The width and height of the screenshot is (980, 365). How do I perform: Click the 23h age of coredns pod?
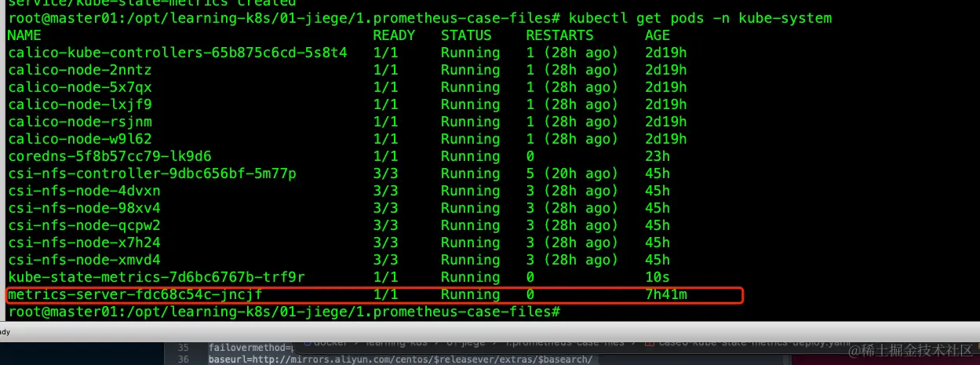pyautogui.click(x=658, y=156)
